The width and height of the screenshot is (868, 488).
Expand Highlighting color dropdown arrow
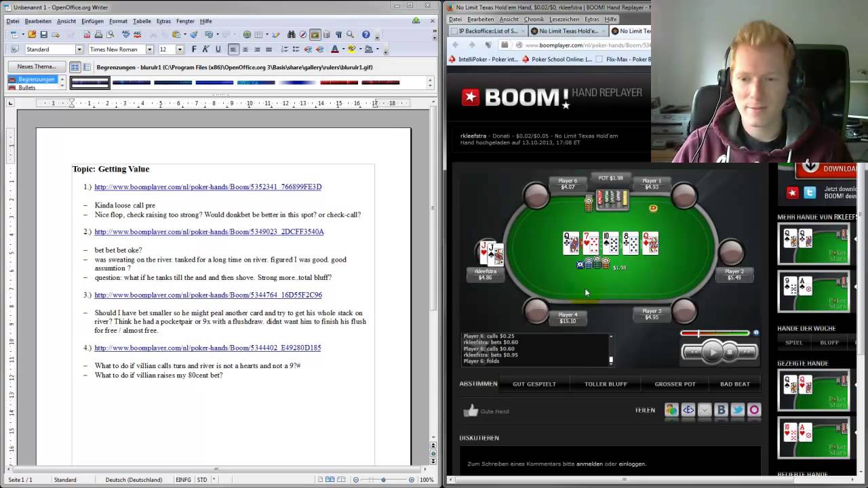361,49
